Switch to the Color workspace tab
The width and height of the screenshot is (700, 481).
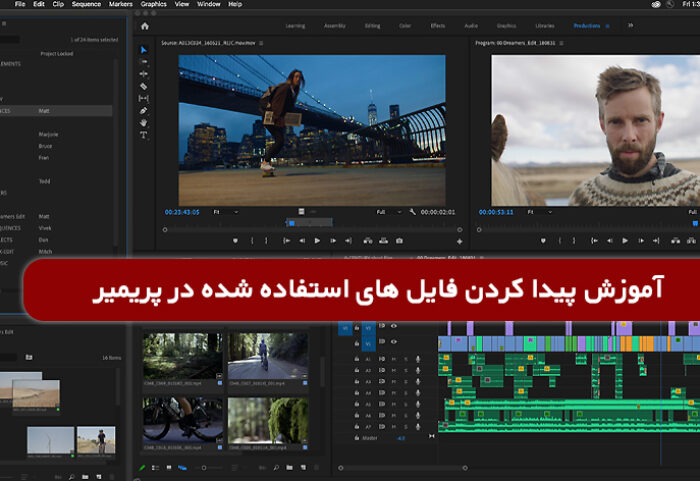405,26
